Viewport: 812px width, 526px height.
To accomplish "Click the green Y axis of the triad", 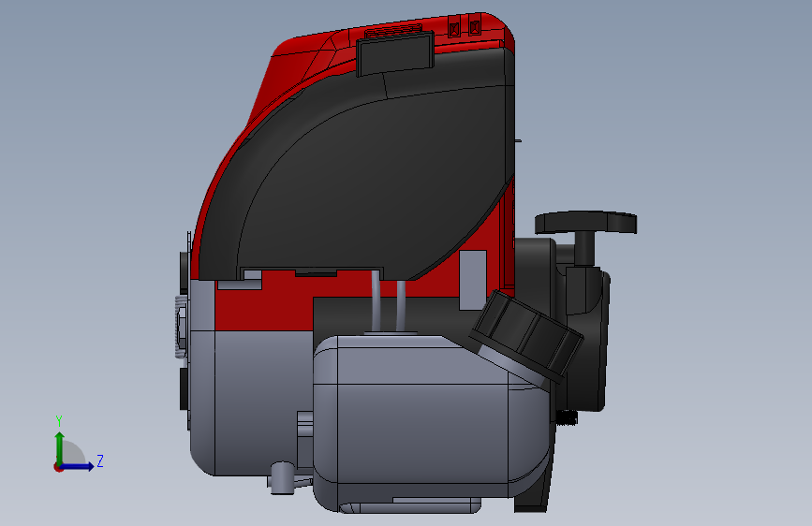I will [60, 448].
